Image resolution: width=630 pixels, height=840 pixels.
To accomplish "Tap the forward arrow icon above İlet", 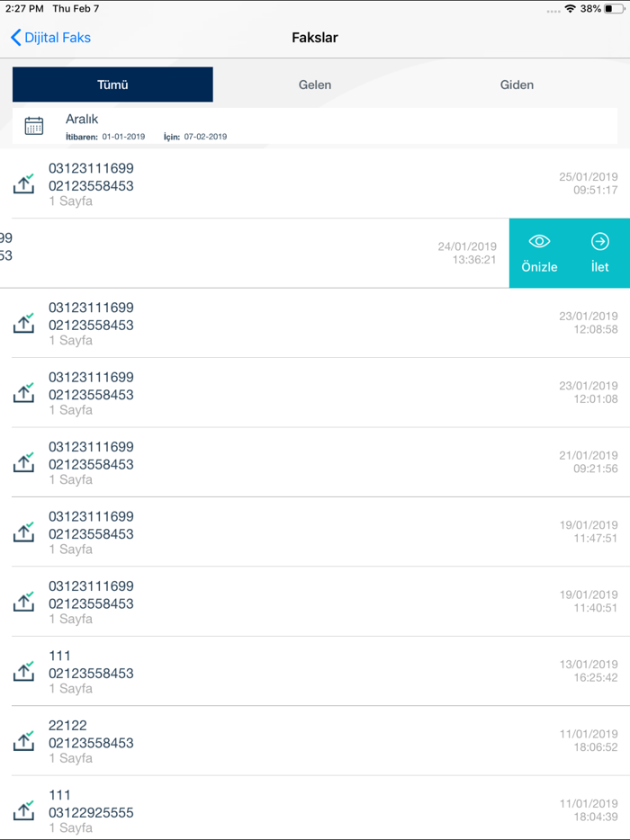I will click(x=600, y=241).
